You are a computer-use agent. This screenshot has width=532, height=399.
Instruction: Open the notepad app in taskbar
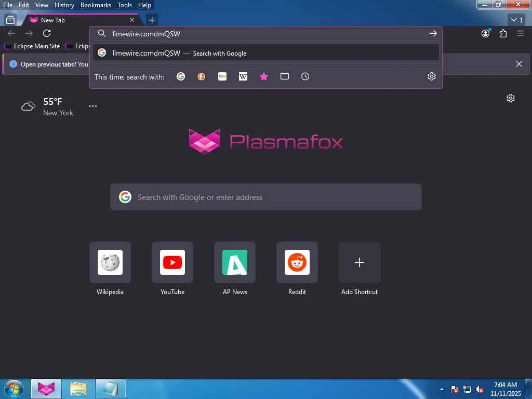111,389
